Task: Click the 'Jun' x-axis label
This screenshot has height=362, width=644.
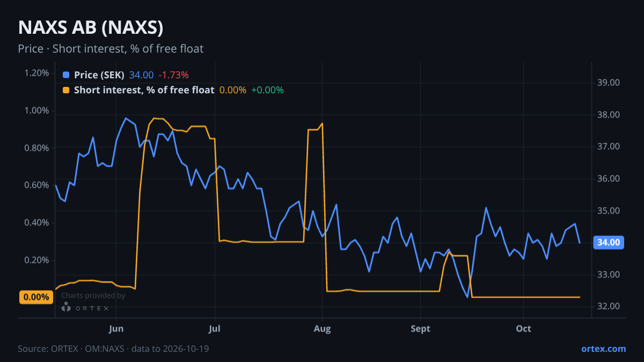Action: 116,329
